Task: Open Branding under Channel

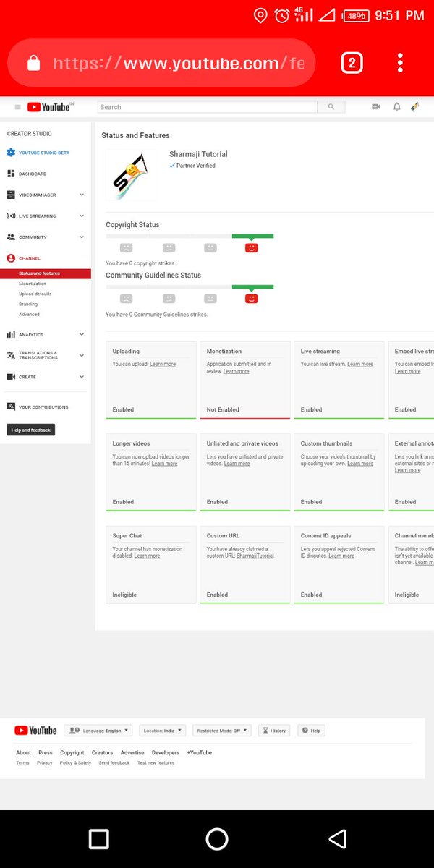Action: (x=28, y=304)
